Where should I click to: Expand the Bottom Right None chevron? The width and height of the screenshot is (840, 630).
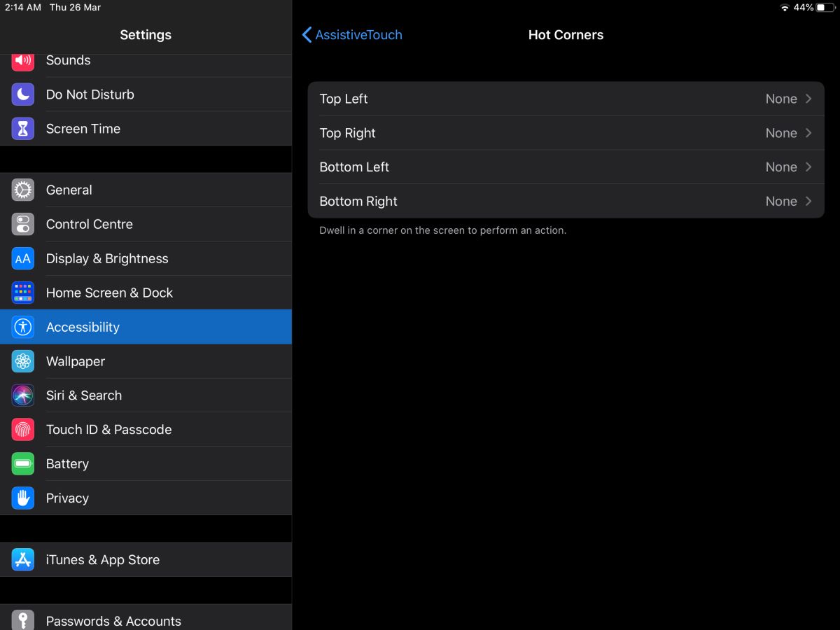808,202
